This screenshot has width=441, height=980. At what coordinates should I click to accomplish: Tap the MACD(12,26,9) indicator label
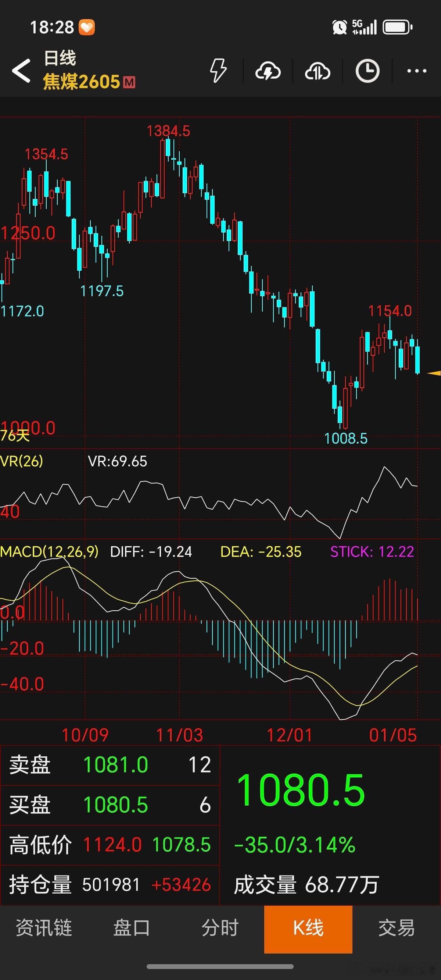[x=49, y=552]
